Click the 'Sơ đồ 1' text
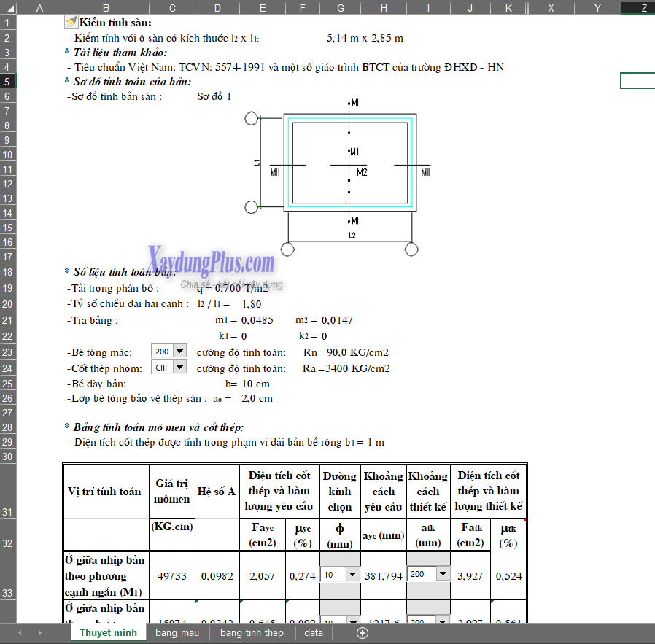Screen dimensions: 655x644 coord(214,96)
